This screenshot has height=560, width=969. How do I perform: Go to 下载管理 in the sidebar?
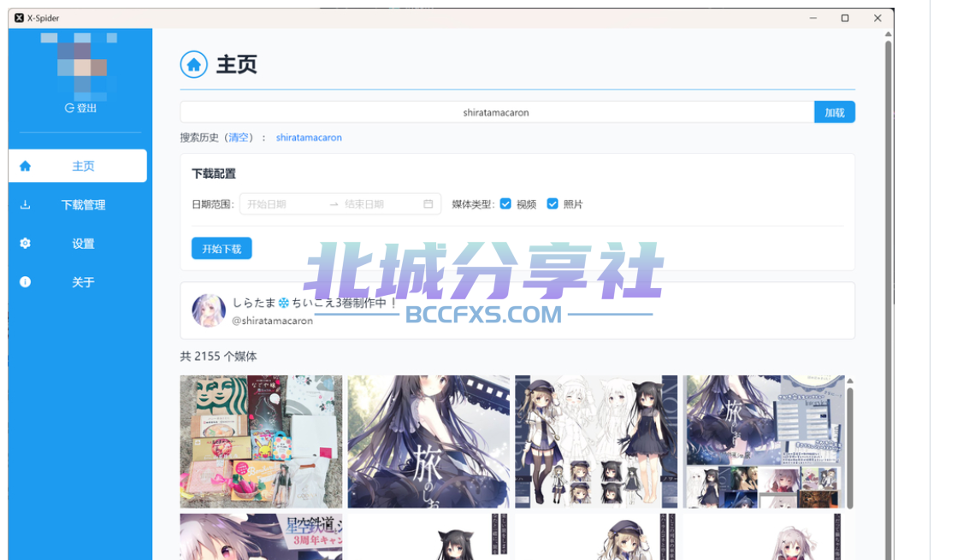coord(78,204)
